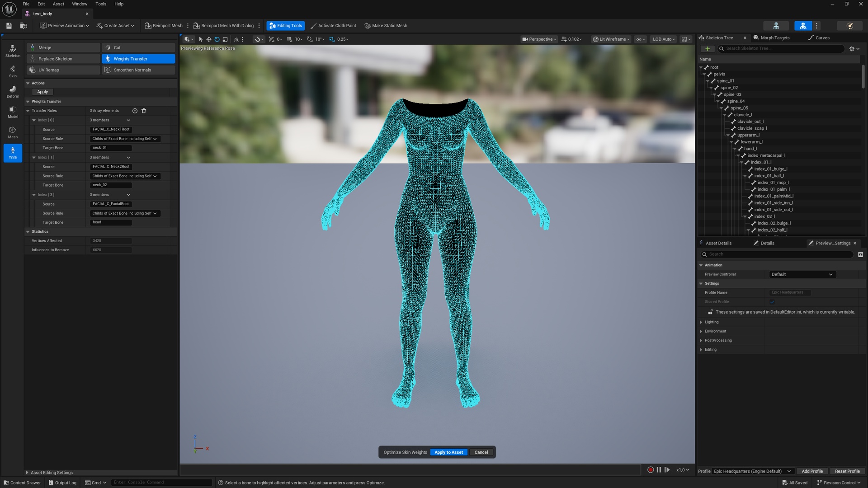The image size is (868, 488).
Task: Click the Reimport Mesh button
Action: tap(164, 26)
